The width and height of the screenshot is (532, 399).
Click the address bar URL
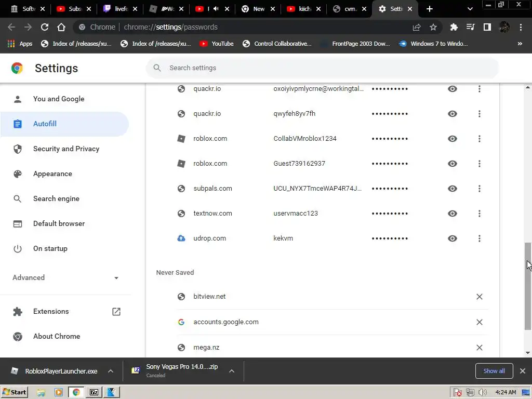click(170, 27)
